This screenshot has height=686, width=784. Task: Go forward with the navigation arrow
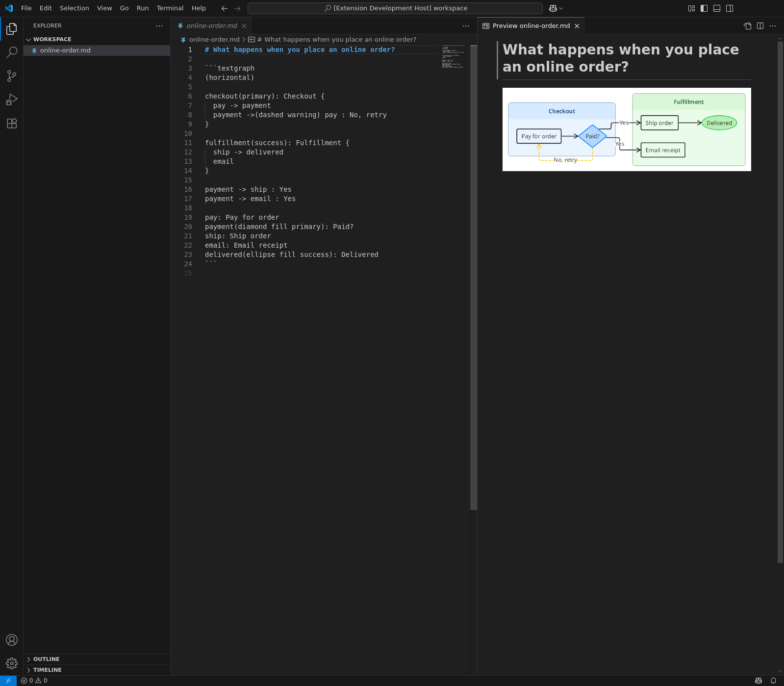coord(237,8)
